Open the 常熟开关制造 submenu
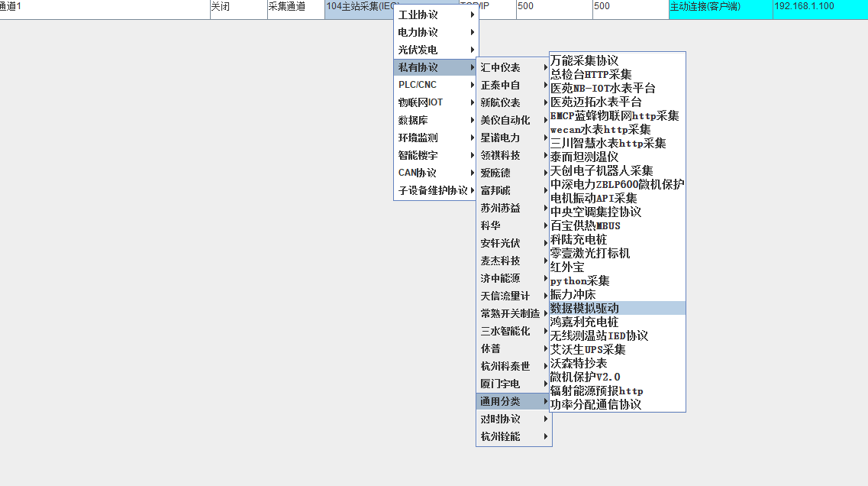 click(x=514, y=313)
